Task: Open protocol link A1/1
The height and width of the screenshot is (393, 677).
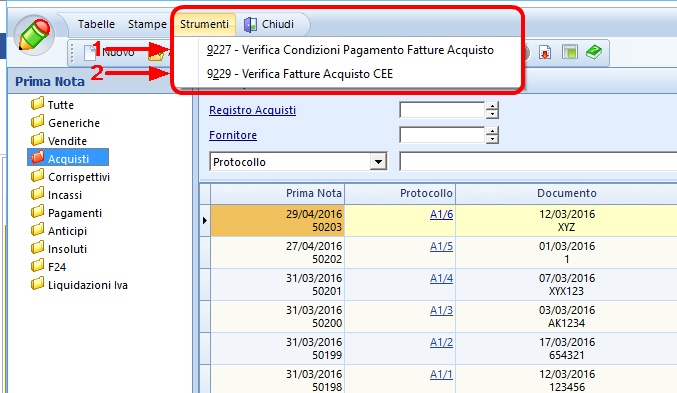Action: [441, 374]
